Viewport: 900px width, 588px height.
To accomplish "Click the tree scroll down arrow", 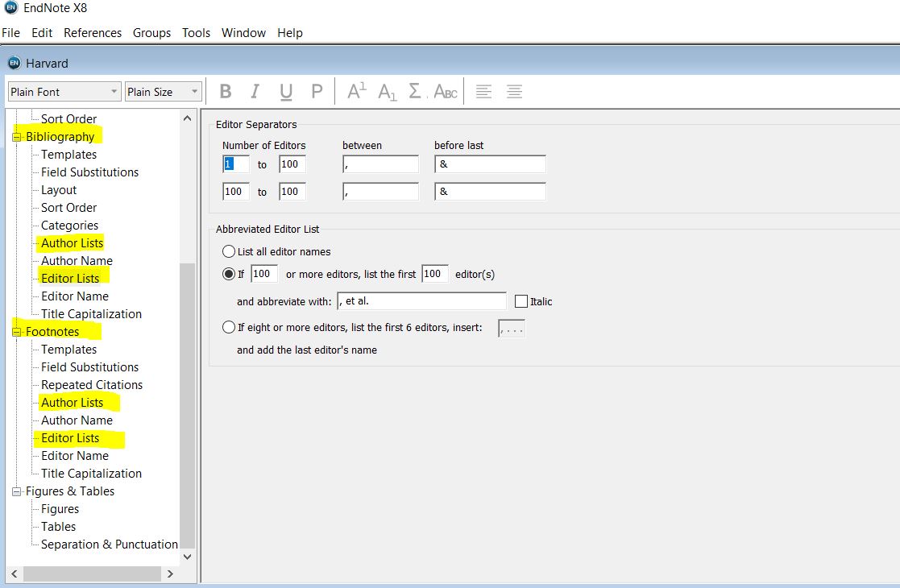I will tap(187, 557).
